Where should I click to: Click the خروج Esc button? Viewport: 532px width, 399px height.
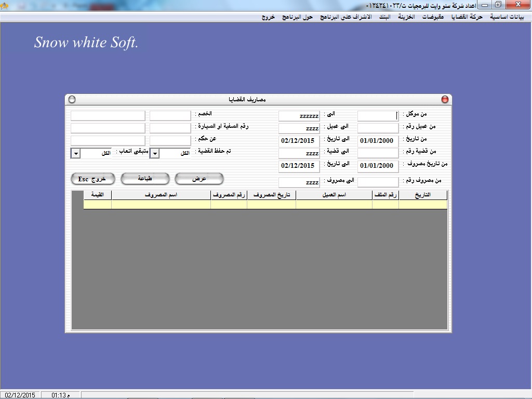tap(92, 179)
